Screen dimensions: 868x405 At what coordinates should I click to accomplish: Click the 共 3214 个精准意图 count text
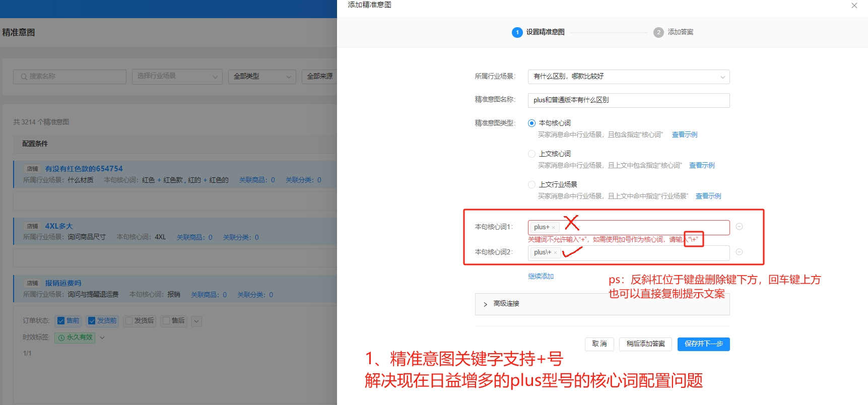click(41, 122)
